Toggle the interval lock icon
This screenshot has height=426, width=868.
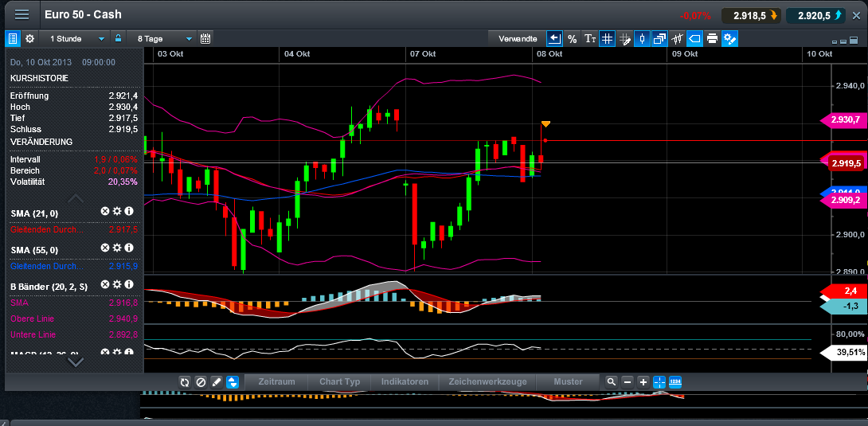(117, 39)
